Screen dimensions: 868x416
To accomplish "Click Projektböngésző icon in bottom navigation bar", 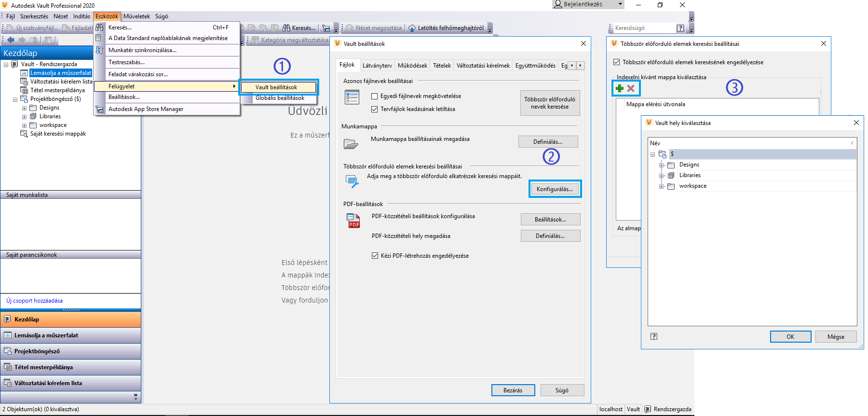I will click(8, 351).
